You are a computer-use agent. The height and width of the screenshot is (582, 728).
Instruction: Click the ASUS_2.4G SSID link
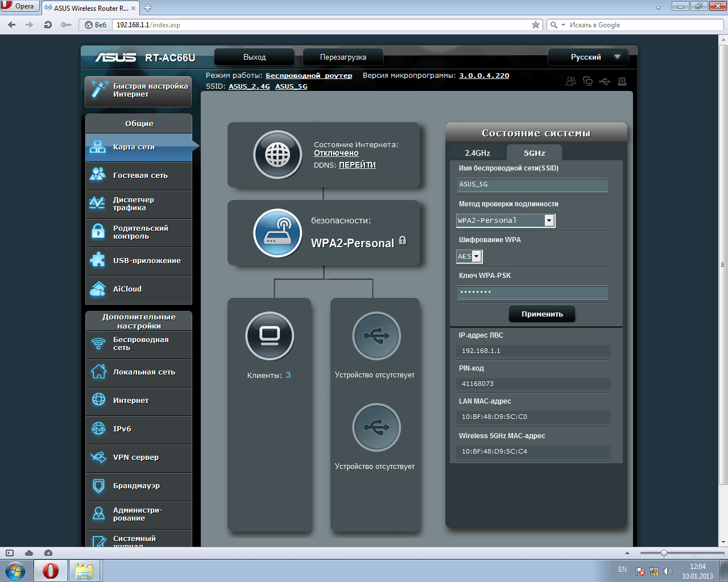pos(249,86)
